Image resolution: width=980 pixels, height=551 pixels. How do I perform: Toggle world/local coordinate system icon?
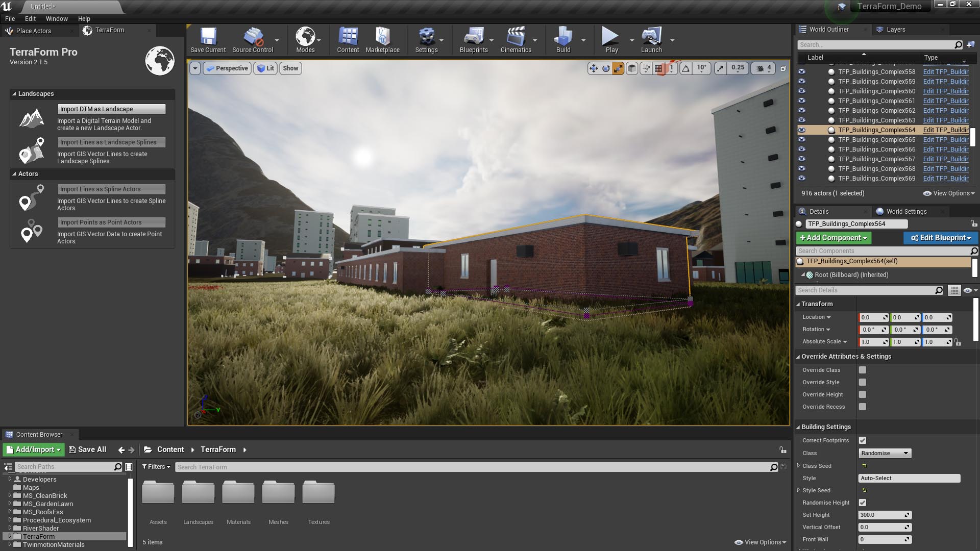[x=632, y=68]
